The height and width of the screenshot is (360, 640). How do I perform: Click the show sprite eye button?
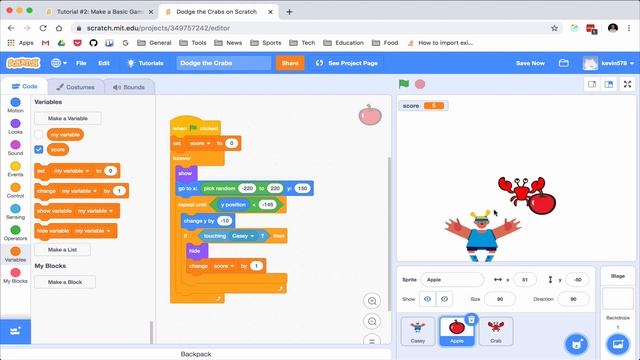pos(427,299)
